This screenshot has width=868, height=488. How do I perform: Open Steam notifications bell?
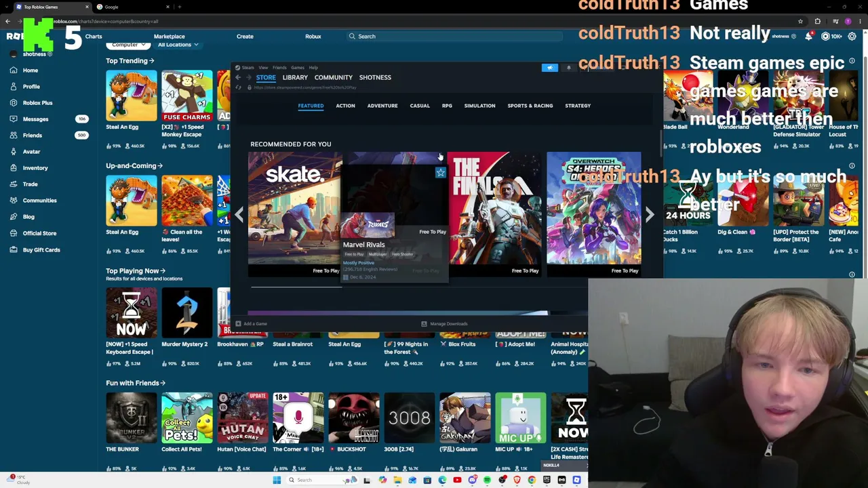pos(569,68)
